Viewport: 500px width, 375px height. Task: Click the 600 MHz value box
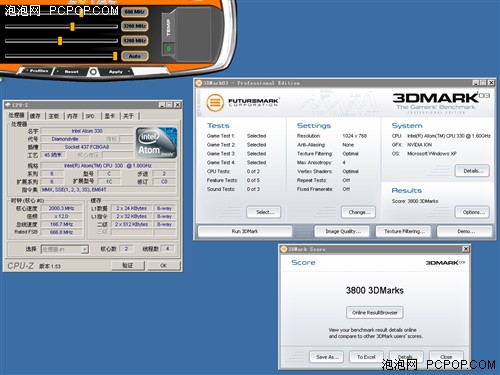[135, 12]
